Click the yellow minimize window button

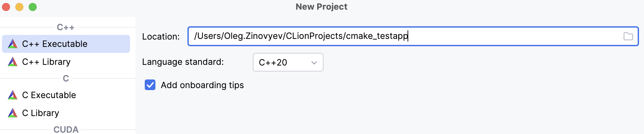click(19, 7)
